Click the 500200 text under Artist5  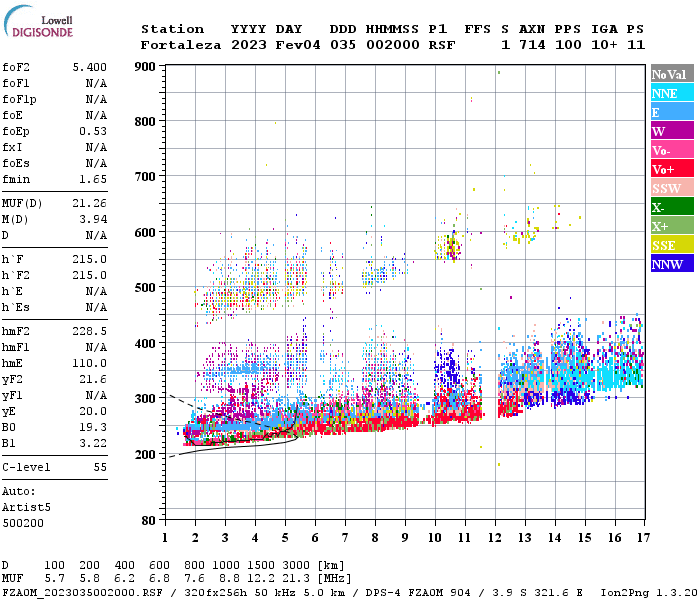pyautogui.click(x=23, y=523)
